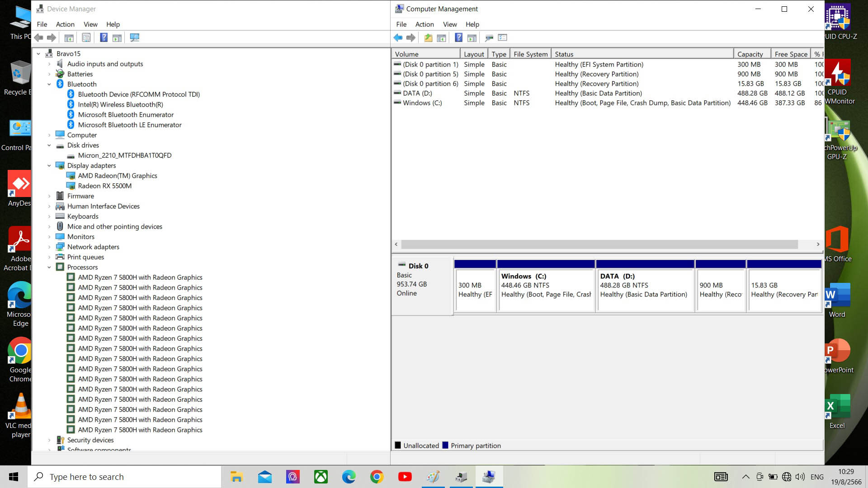The image size is (868, 488).
Task: Click Back arrow in Computer Management toolbar
Action: pos(398,38)
